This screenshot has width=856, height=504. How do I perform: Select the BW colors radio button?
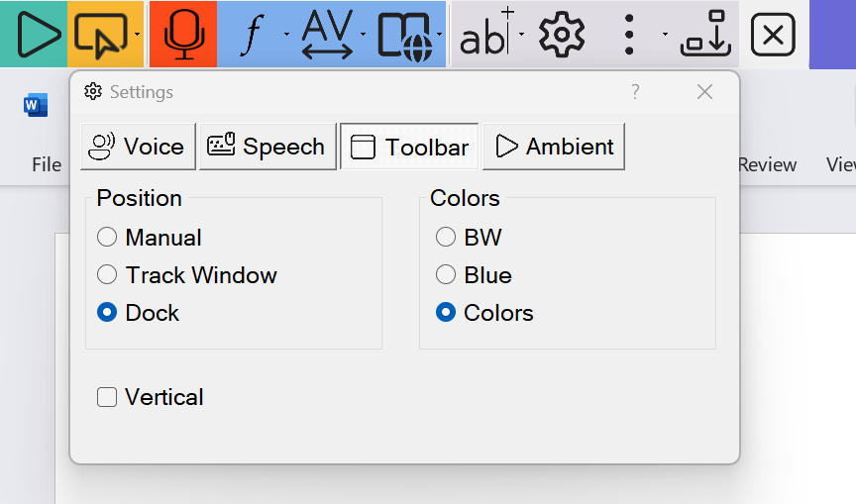(x=446, y=238)
